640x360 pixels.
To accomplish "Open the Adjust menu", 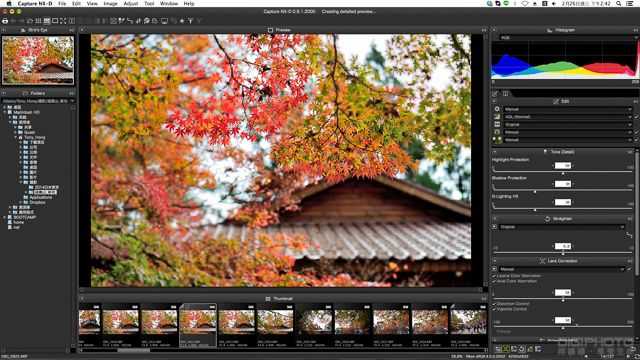I will 131,3.
